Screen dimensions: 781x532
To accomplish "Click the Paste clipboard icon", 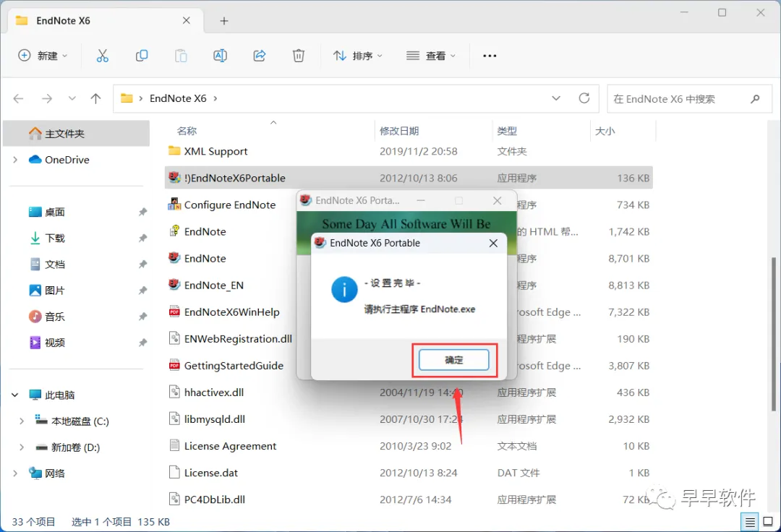I will coord(181,56).
